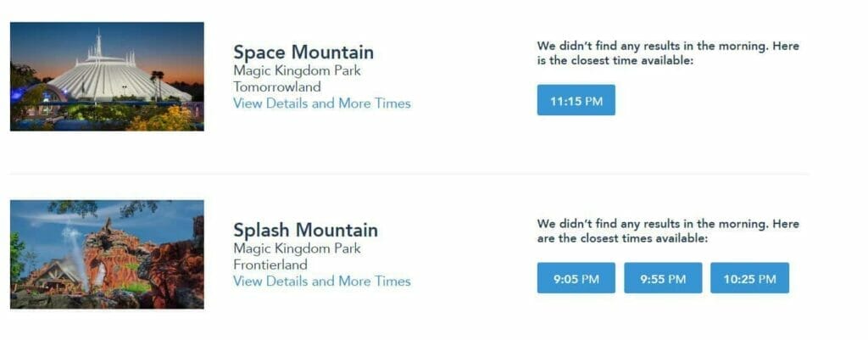The image size is (868, 340).
Task: Click the Space Mountain heading
Action: pos(303,53)
